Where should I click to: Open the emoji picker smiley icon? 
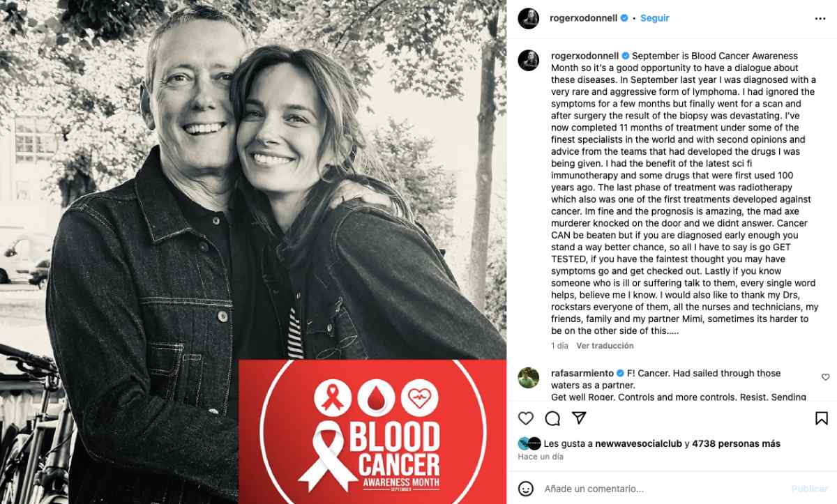click(526, 489)
